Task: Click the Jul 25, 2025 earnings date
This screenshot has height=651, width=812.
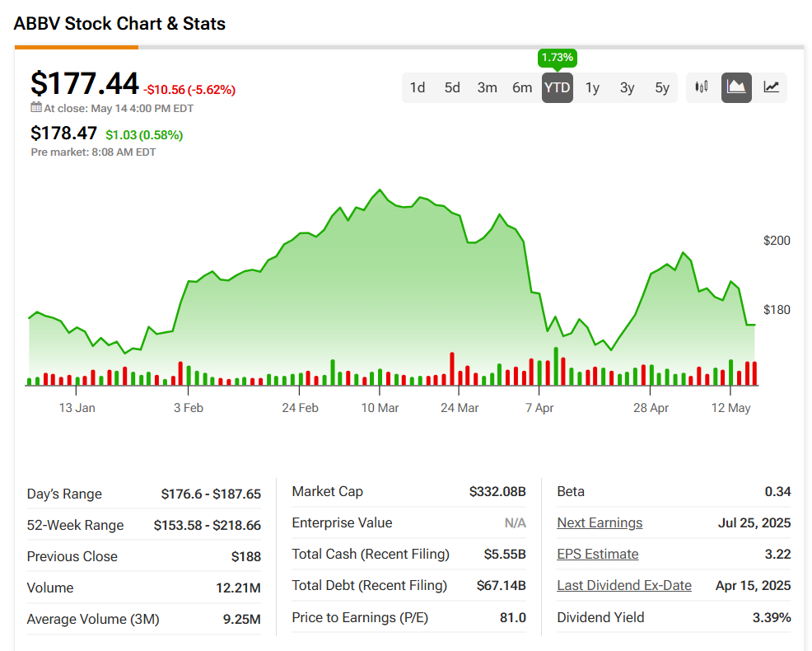Action: point(754,522)
